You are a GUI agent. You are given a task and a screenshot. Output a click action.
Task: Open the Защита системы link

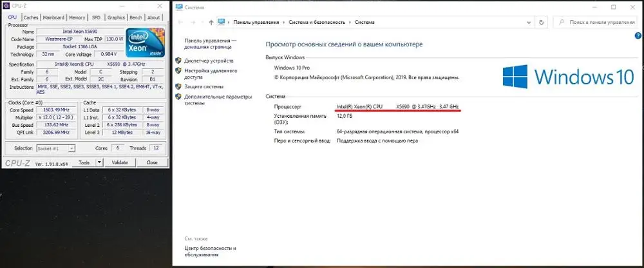204,87
